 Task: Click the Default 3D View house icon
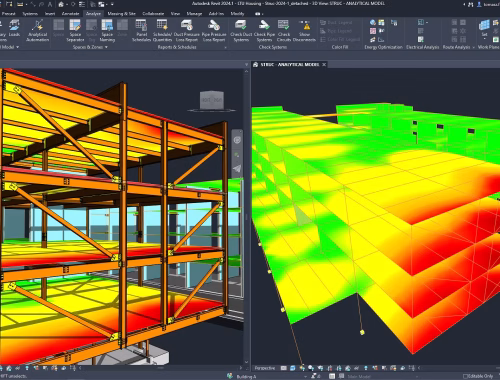coord(61,4)
